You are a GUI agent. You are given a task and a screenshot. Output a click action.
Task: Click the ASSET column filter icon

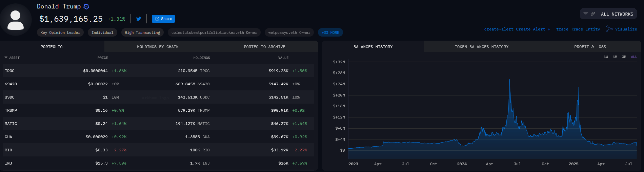tap(6, 58)
